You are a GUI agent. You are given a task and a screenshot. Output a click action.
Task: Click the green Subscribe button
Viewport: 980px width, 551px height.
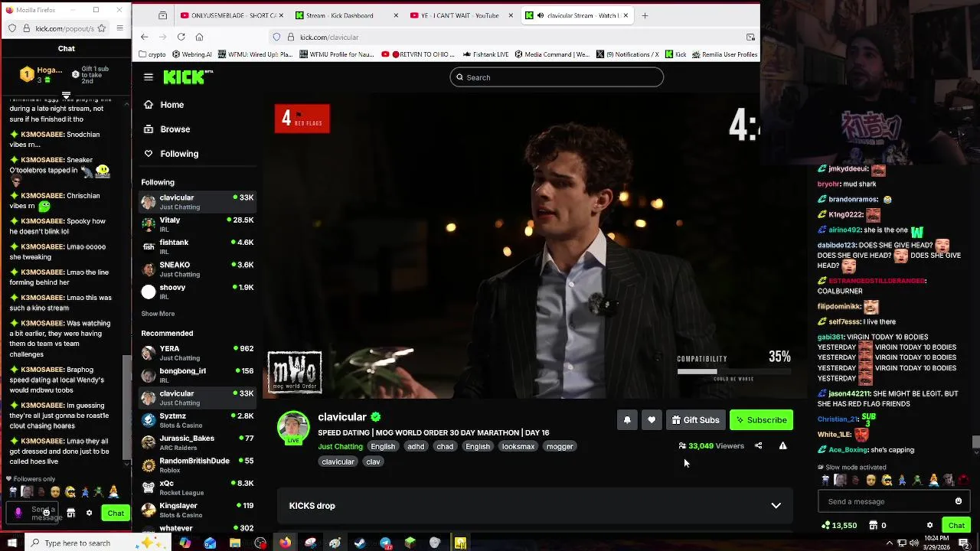pyautogui.click(x=762, y=420)
